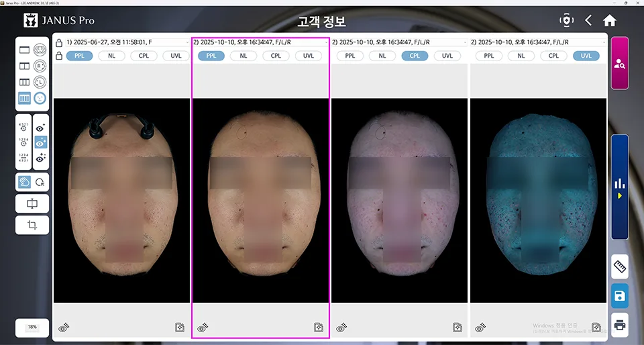
Task: Choose the front face view icon
Action: tap(40, 98)
